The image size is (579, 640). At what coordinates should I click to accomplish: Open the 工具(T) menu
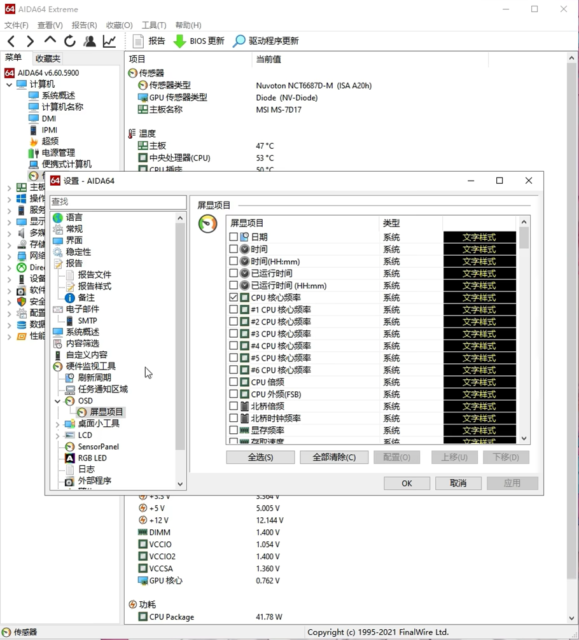(x=154, y=25)
